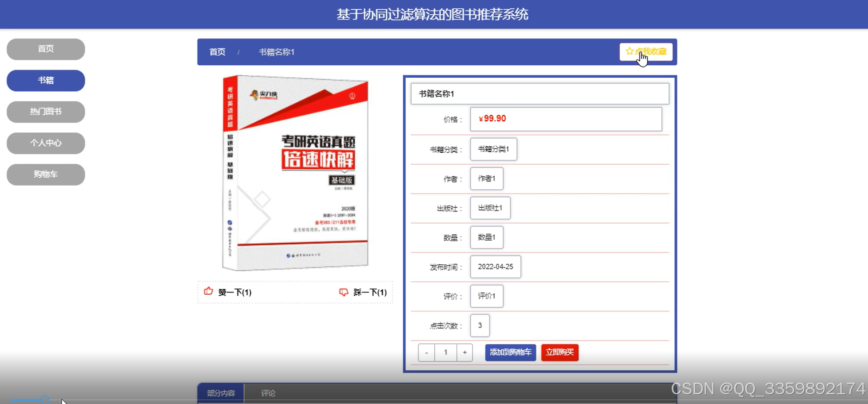Click the 数量1 value box
The height and width of the screenshot is (404, 868).
(486, 237)
